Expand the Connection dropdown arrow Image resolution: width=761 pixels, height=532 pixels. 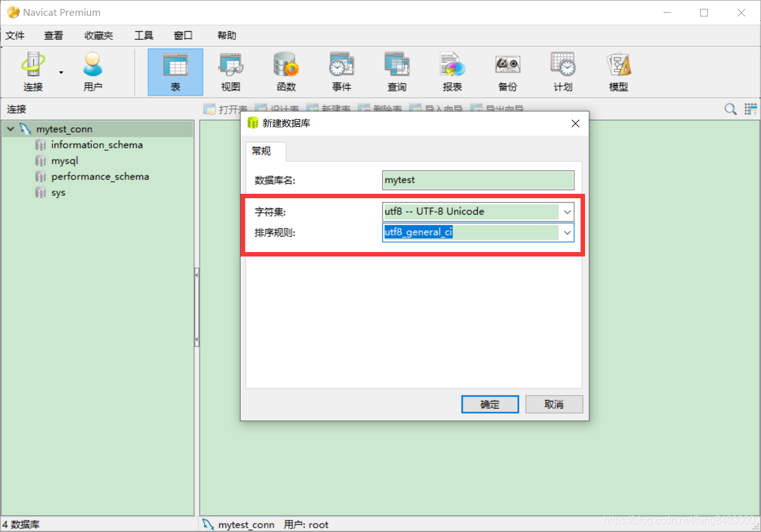[x=61, y=72]
